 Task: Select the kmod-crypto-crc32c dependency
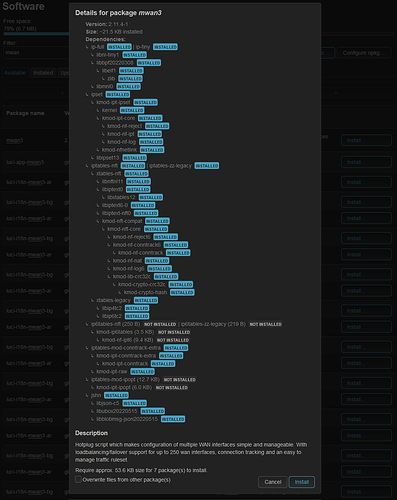coord(142,285)
